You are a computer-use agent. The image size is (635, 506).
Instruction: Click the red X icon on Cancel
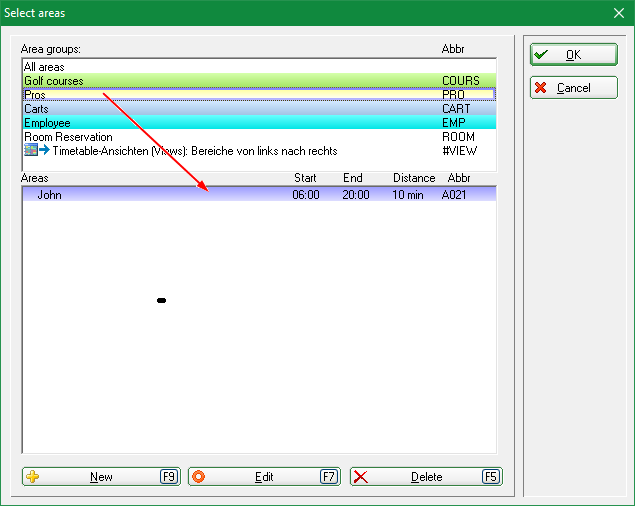tap(540, 88)
